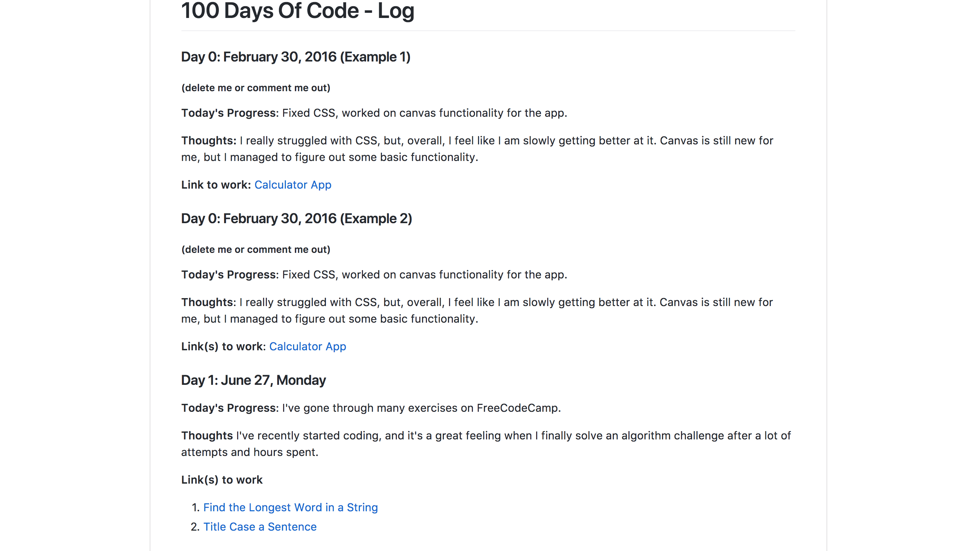
Task: Open the Calculator App link under Example 1
Action: tap(292, 185)
